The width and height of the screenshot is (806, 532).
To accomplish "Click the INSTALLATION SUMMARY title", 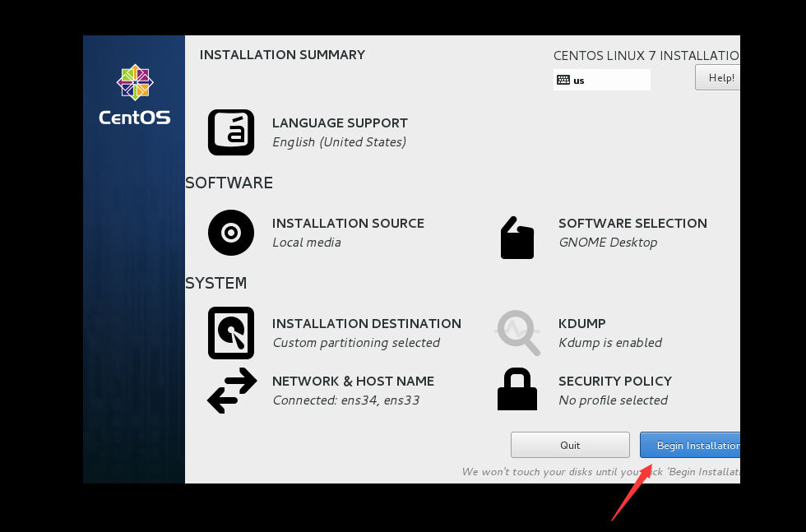I will pyautogui.click(x=282, y=54).
